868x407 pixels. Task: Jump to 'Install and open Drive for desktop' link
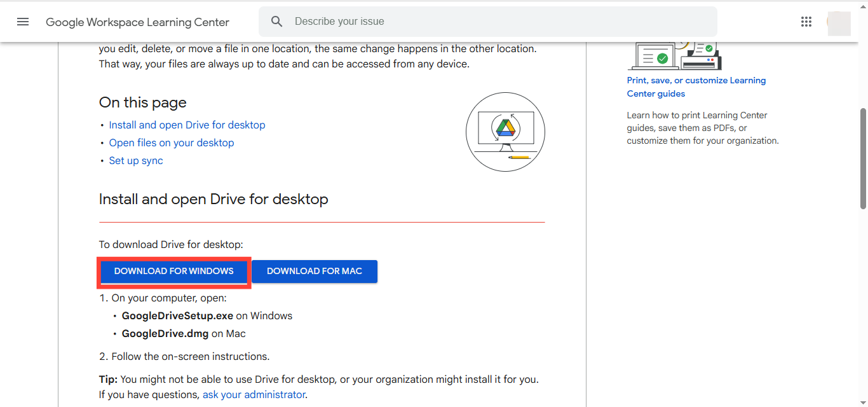(x=187, y=125)
